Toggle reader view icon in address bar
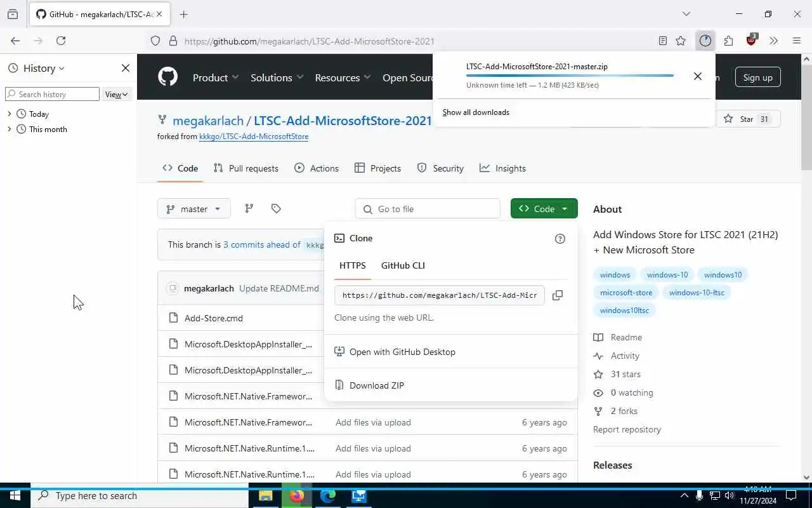The width and height of the screenshot is (812, 508). click(662, 41)
